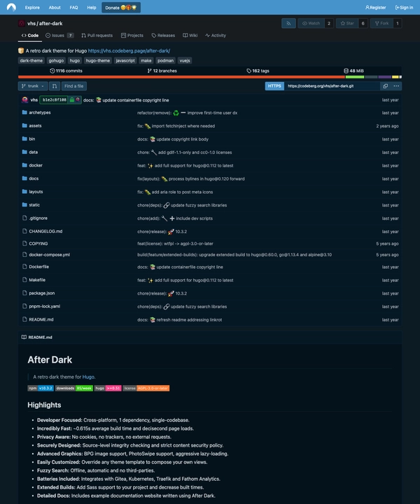Click the repository avatar next to vhs/after-dark
Image resolution: width=420 pixels, height=504 pixels.
pos(22,24)
